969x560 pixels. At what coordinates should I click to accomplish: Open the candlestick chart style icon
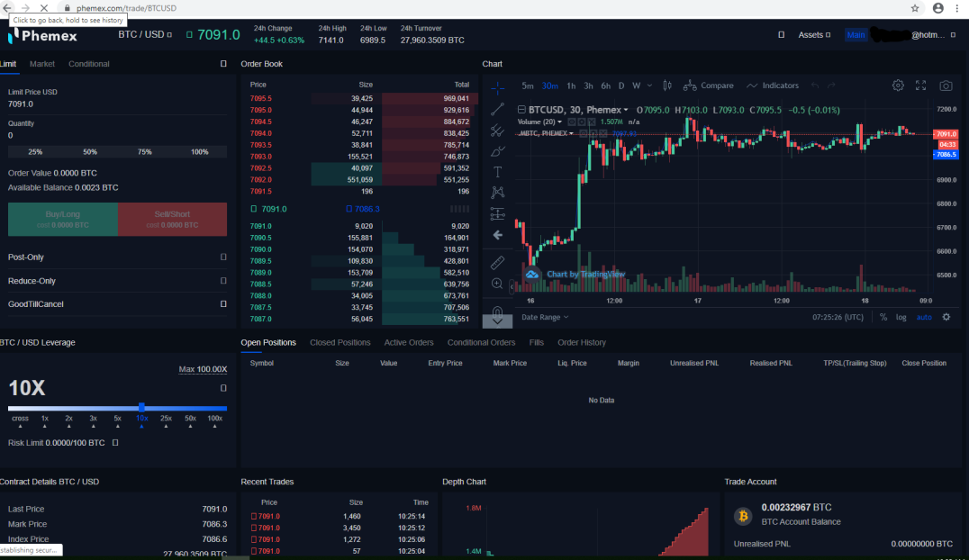pos(666,86)
